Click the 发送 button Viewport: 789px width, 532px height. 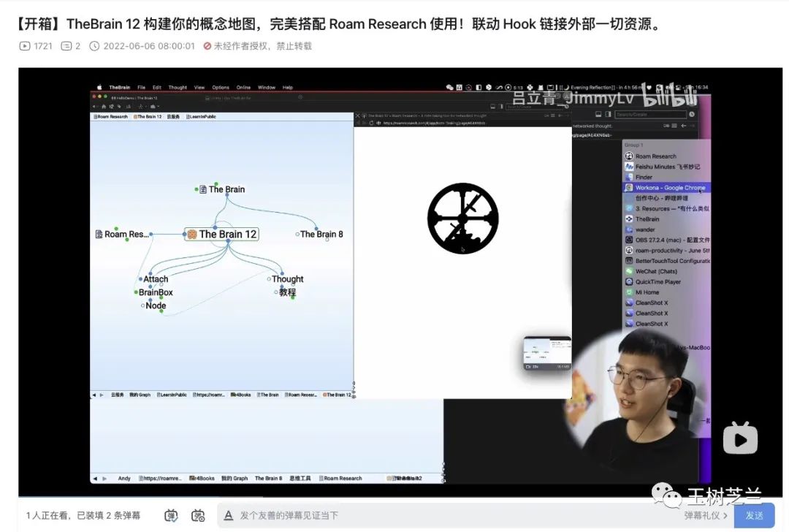(754, 515)
